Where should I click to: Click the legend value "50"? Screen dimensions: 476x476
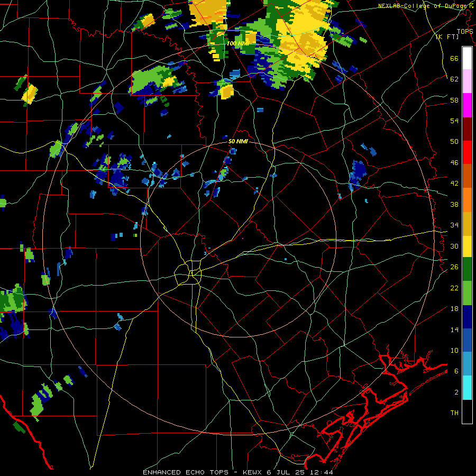(454, 142)
